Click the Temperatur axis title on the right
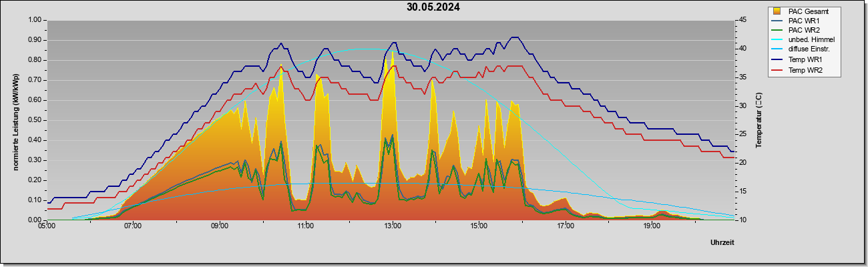 click(758, 120)
